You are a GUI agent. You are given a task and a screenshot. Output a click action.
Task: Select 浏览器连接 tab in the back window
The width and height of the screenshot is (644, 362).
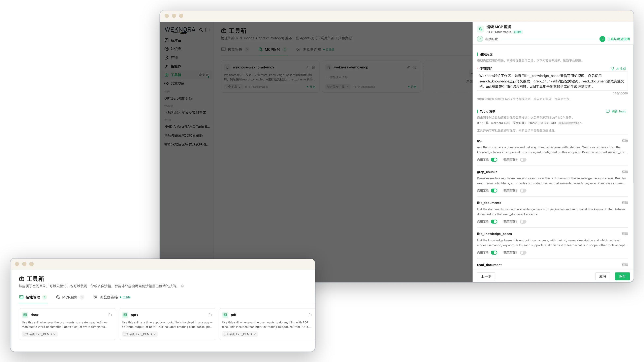point(315,49)
